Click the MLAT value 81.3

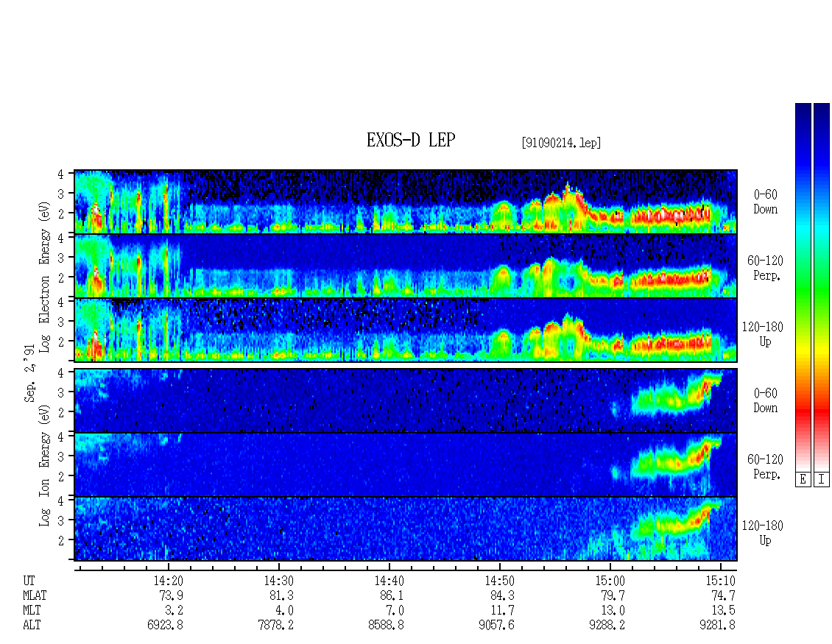pyautogui.click(x=281, y=595)
